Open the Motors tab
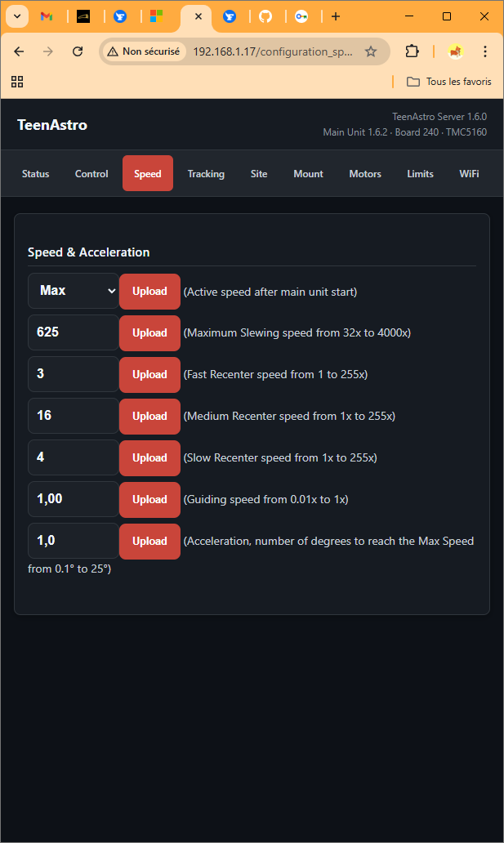504x843 pixels. click(x=365, y=173)
